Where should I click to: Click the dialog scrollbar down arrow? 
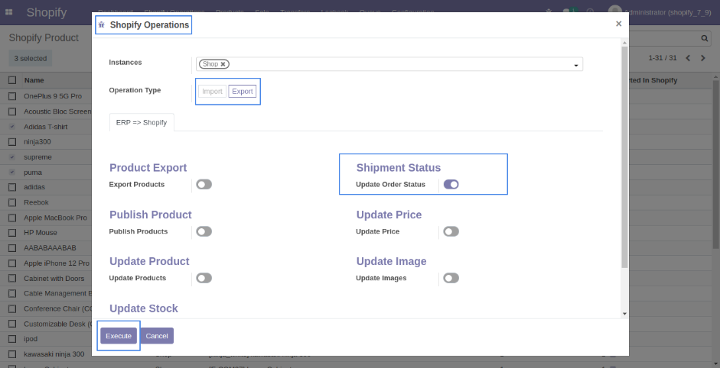(624, 314)
